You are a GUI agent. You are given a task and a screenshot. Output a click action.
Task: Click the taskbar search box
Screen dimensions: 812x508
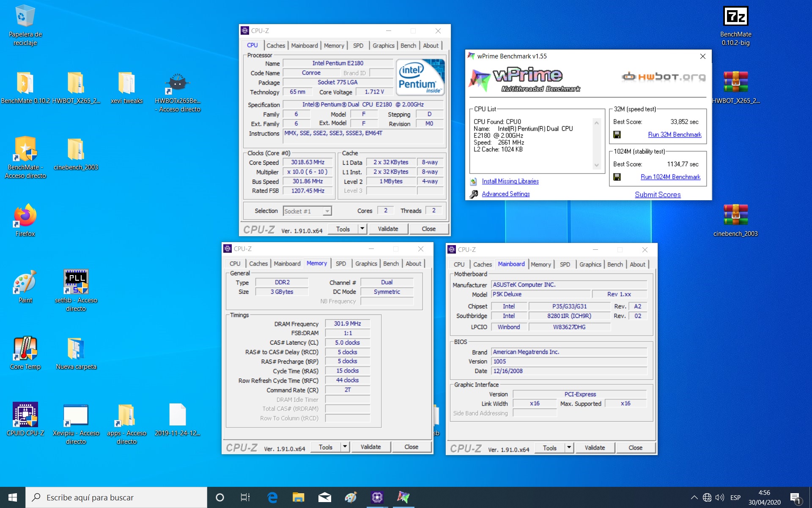click(116, 497)
